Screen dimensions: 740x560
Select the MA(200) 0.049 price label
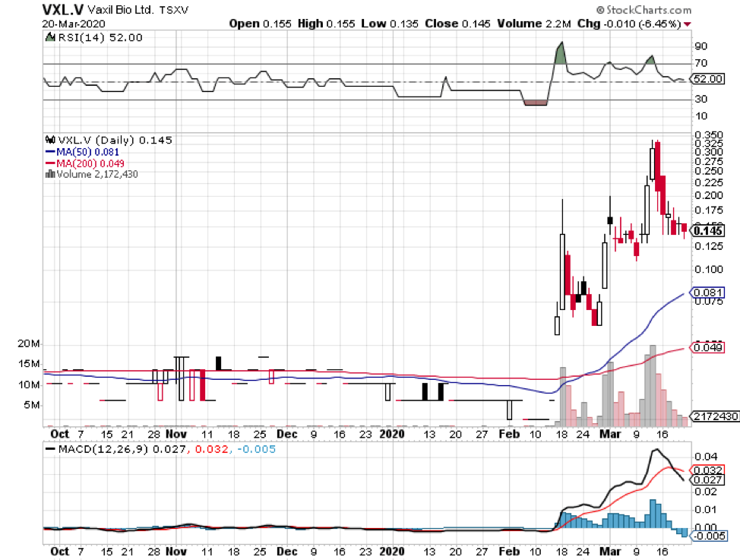(x=707, y=347)
